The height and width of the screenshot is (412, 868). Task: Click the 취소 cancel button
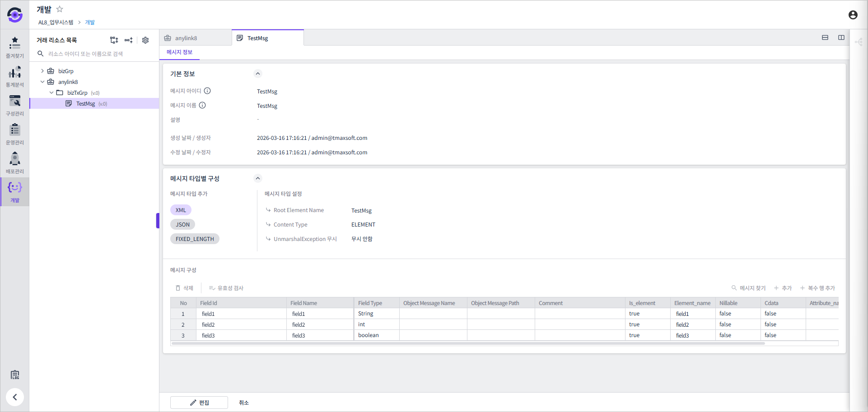click(x=244, y=403)
